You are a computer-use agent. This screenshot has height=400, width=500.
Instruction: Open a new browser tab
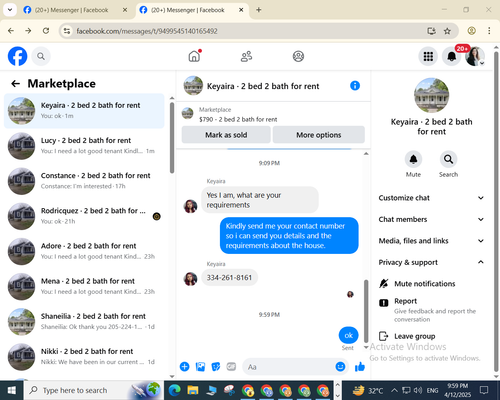259,10
